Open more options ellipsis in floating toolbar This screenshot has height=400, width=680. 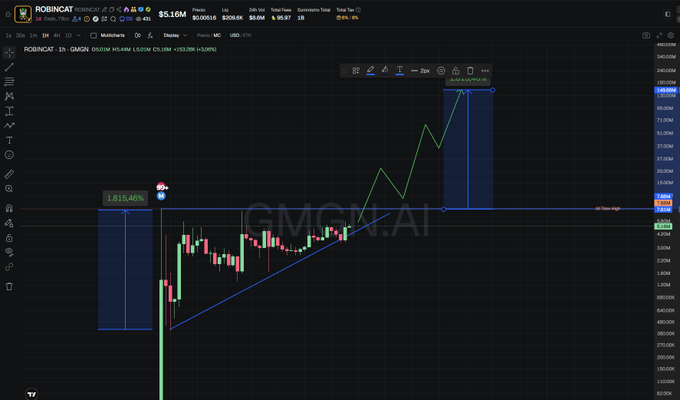tap(485, 71)
